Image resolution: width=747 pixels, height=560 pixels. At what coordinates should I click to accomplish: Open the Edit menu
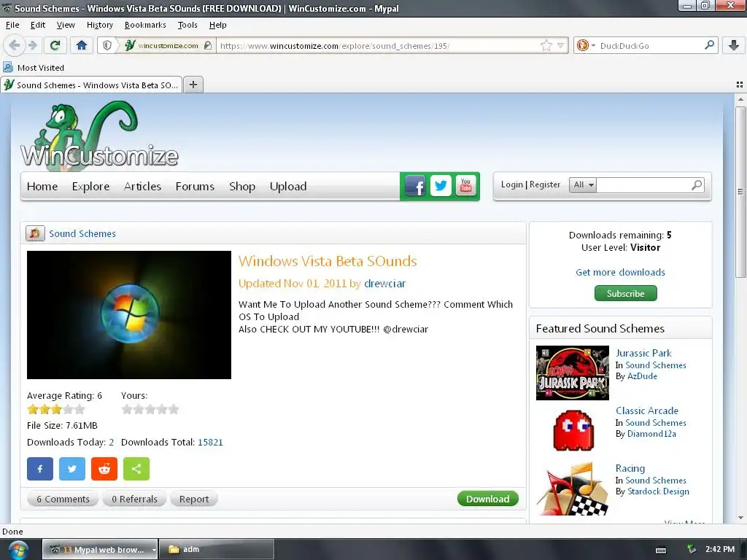coord(38,25)
